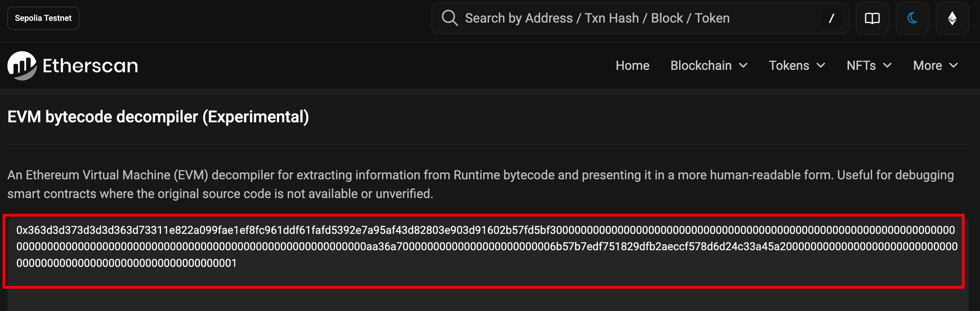The image size is (980, 311).
Task: Open the documentation book icon
Action: (x=873, y=18)
